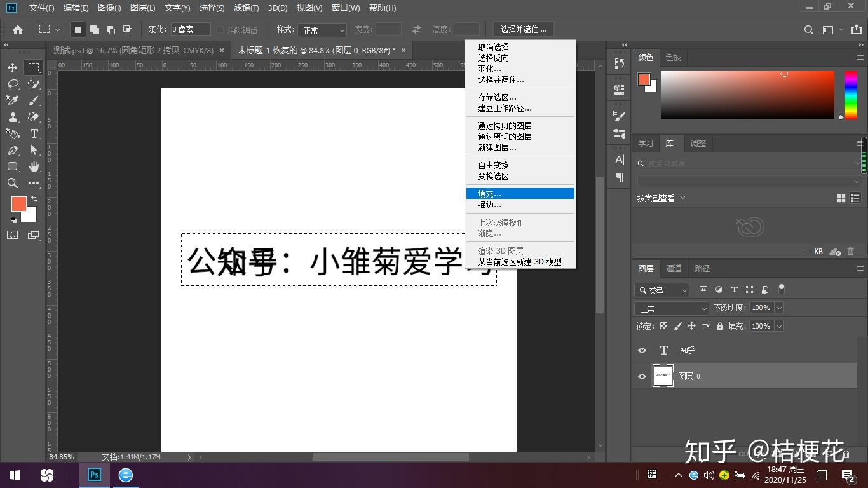Hide the 知乎 text layer

(642, 350)
